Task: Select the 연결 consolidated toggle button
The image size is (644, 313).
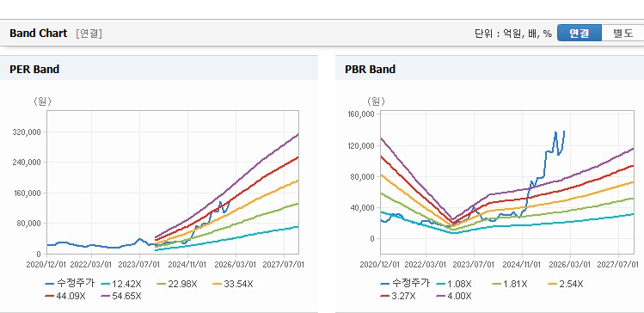Action: (x=580, y=34)
